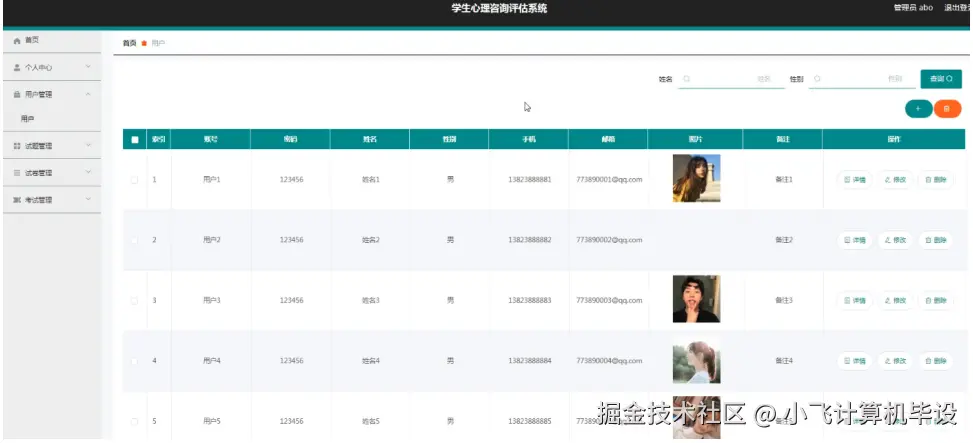The height and width of the screenshot is (443, 973).
Task: Click the list icon beside 试卷管理
Action: tap(17, 173)
